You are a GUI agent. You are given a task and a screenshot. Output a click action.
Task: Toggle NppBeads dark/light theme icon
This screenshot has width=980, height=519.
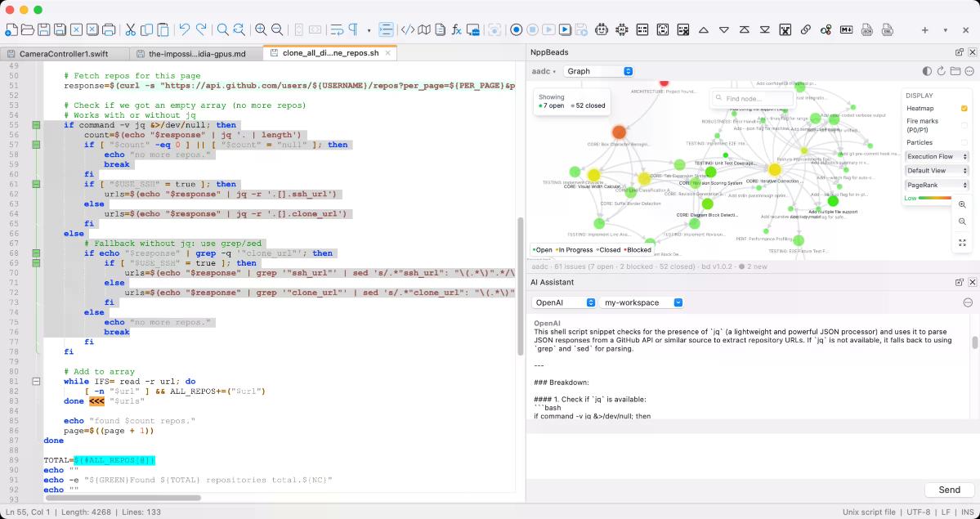click(928, 71)
